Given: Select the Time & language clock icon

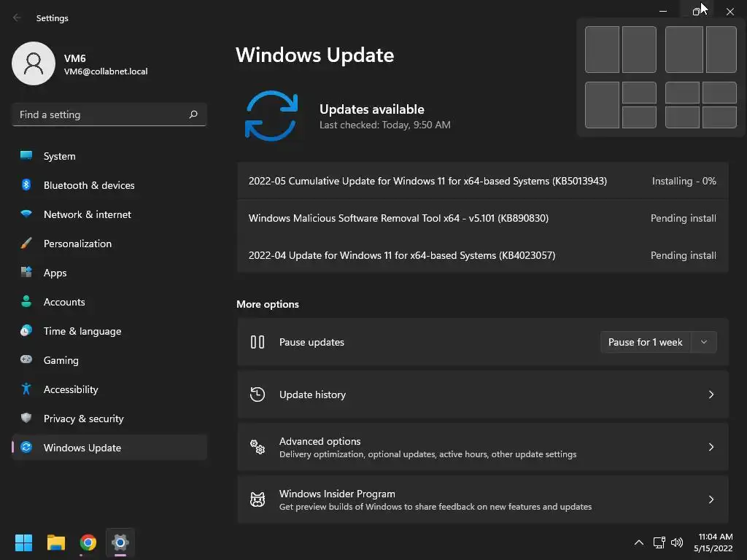Looking at the screenshot, I should click(x=26, y=330).
